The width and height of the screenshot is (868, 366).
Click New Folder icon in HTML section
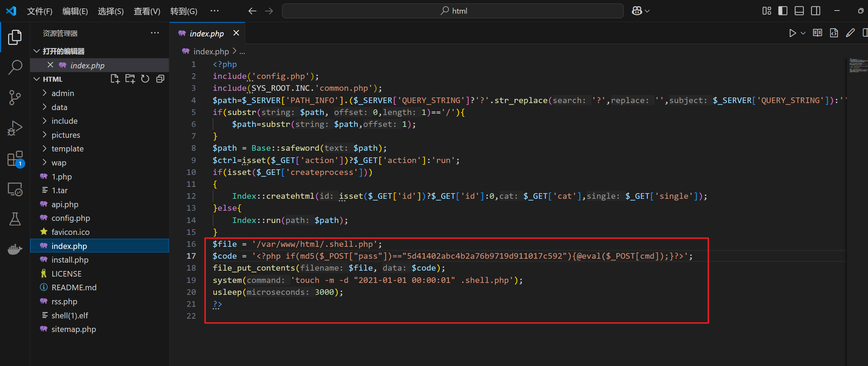pos(130,79)
